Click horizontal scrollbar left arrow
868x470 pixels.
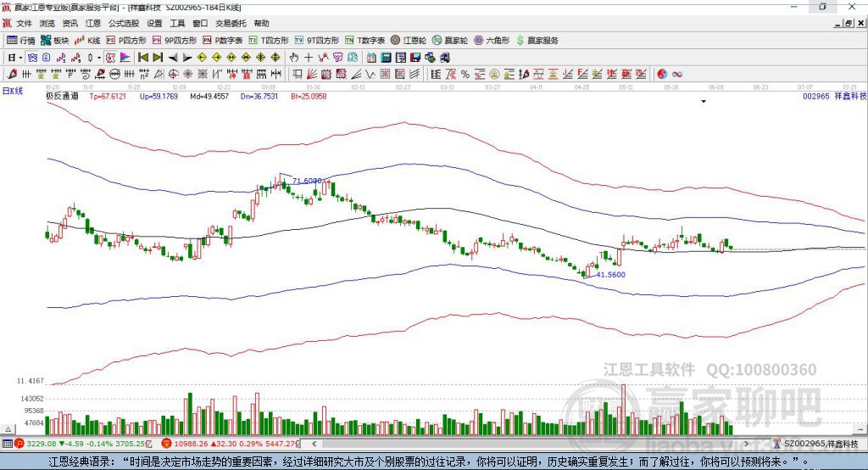314,444
